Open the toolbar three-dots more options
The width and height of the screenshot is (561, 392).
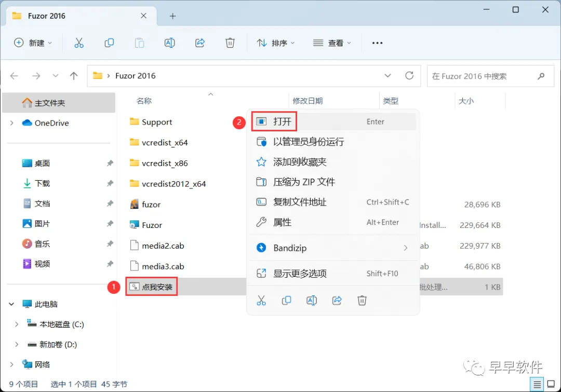(x=377, y=43)
